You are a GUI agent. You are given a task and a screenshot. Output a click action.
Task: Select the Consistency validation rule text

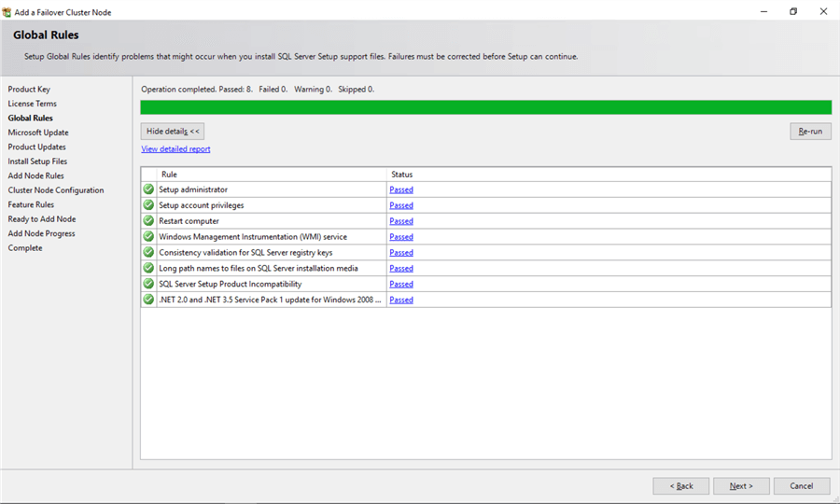[245, 252]
